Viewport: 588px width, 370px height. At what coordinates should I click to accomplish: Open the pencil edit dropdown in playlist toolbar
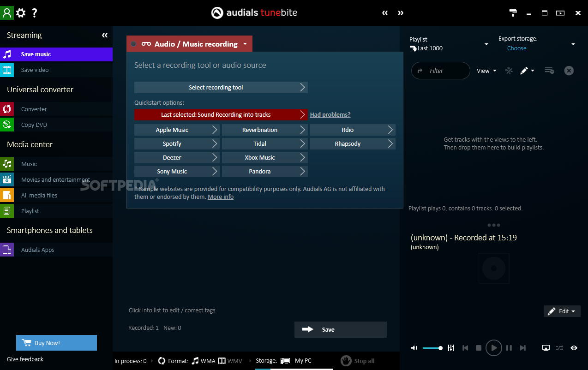pos(527,71)
